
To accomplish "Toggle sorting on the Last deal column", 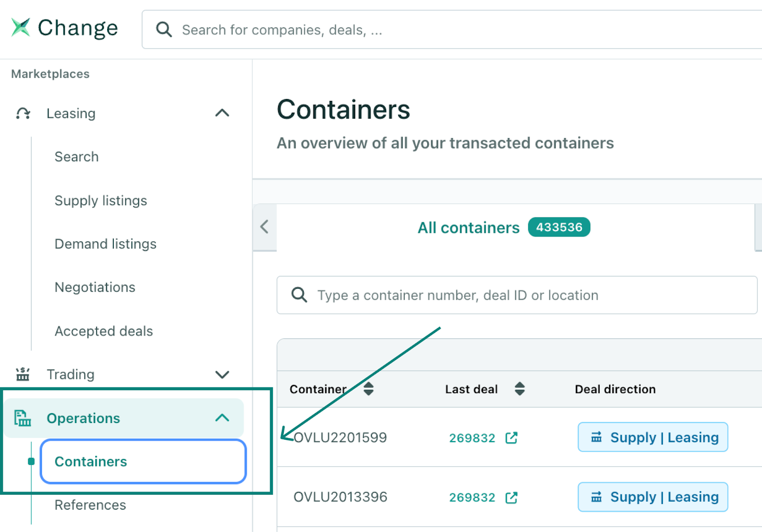I will (x=520, y=389).
